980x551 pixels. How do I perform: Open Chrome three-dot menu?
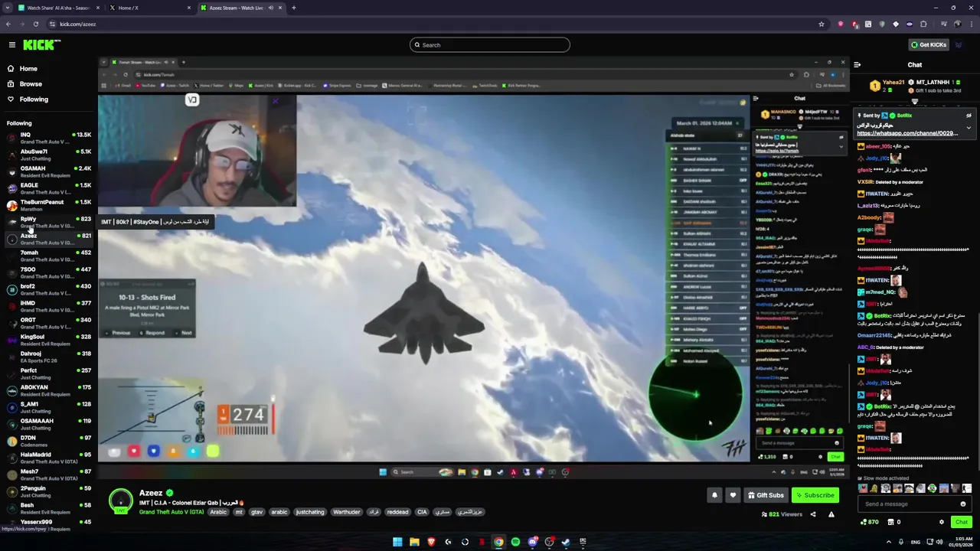tap(970, 24)
